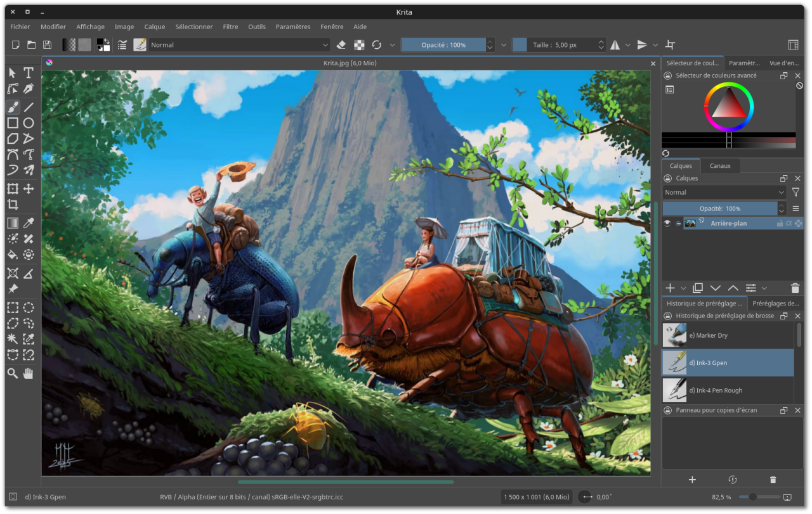The image size is (812, 514).
Task: Toggle eraser mode in top toolbar
Action: [x=341, y=45]
